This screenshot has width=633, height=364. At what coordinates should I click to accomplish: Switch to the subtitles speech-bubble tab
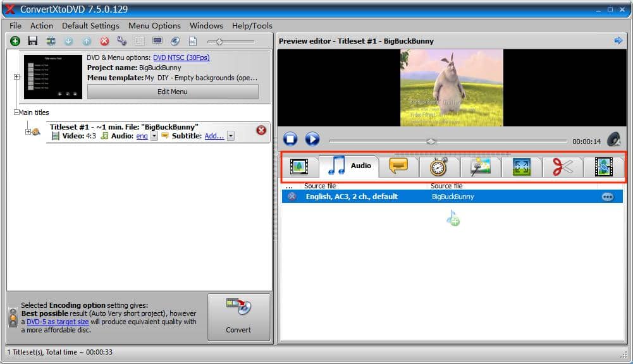click(x=398, y=166)
